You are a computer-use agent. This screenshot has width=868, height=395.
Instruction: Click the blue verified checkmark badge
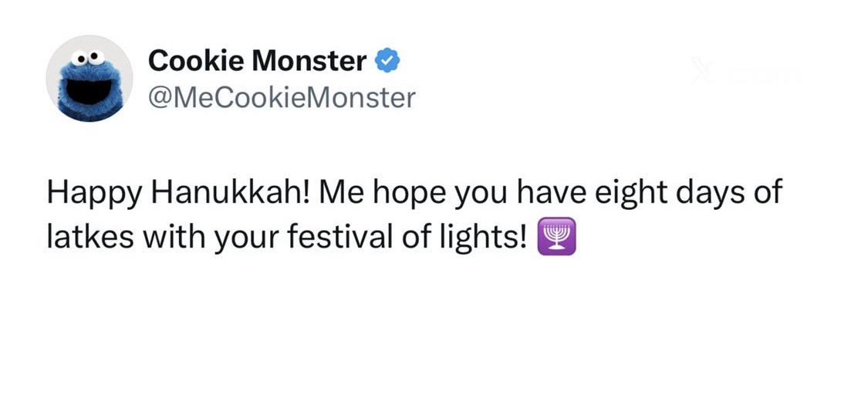[387, 60]
